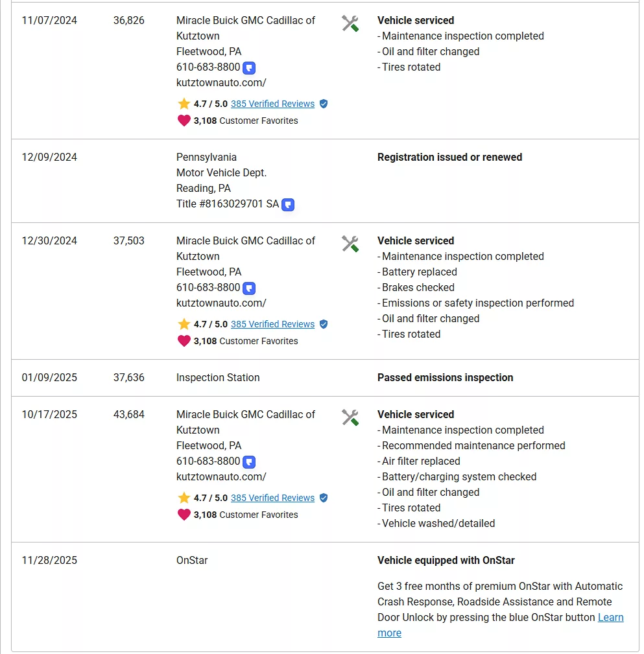
Task: Click heart Customer Favorites icon in 12/30/2024 entry
Action: click(x=184, y=341)
